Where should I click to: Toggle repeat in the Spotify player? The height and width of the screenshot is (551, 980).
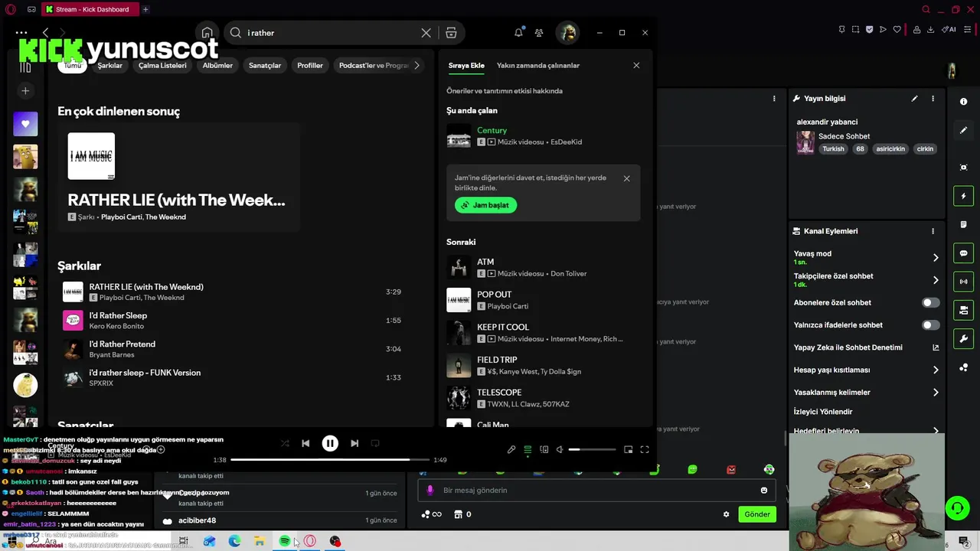pos(375,443)
